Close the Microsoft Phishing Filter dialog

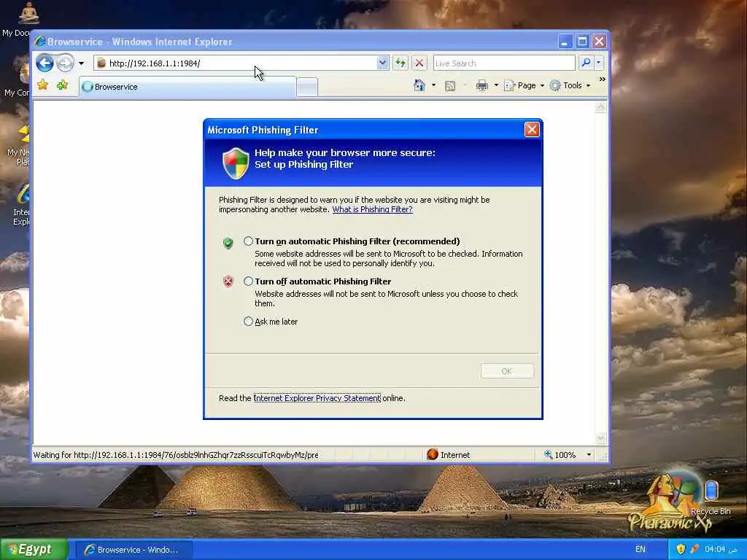point(532,130)
